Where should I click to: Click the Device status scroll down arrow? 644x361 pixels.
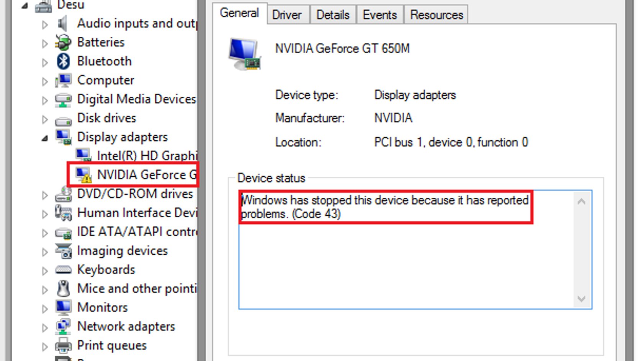581,299
